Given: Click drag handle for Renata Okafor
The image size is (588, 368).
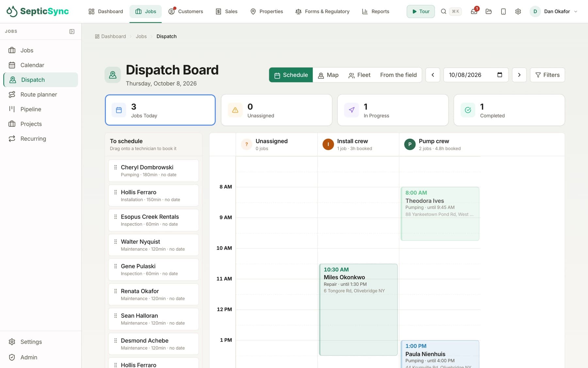Looking at the screenshot, I should point(115,291).
